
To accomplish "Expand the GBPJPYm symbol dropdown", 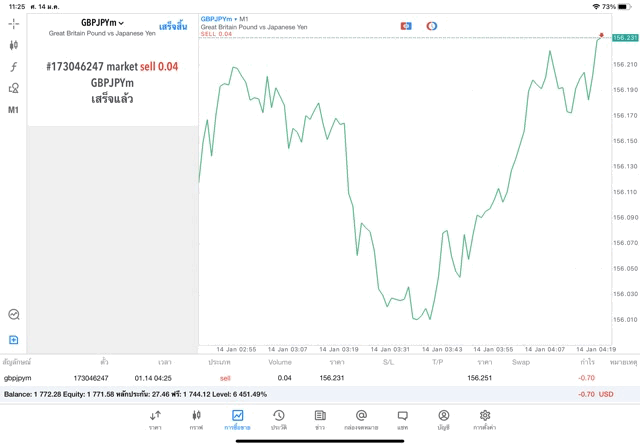I will click(x=102, y=23).
